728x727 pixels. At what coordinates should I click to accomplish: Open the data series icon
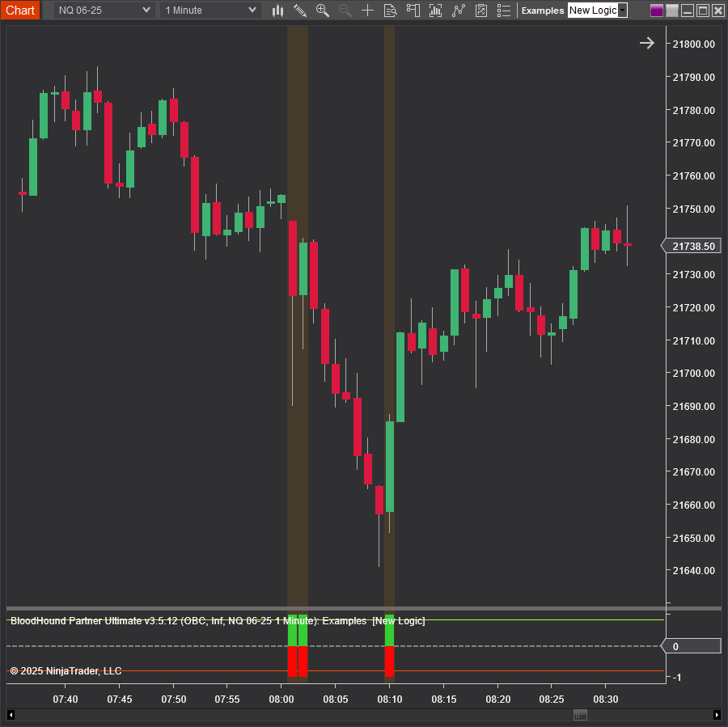pos(435,11)
